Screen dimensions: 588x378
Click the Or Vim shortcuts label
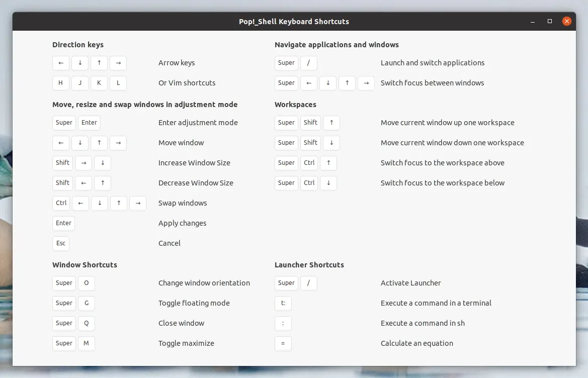pyautogui.click(x=187, y=83)
